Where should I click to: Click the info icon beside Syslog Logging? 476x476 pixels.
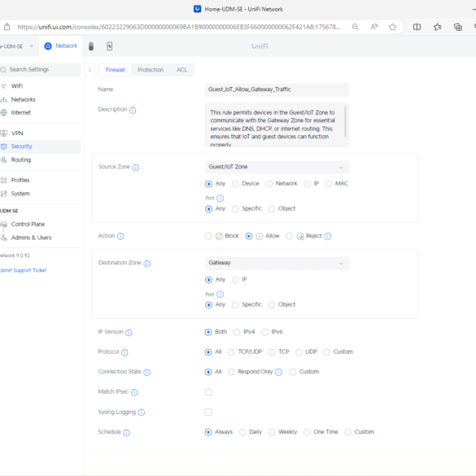[x=142, y=413]
